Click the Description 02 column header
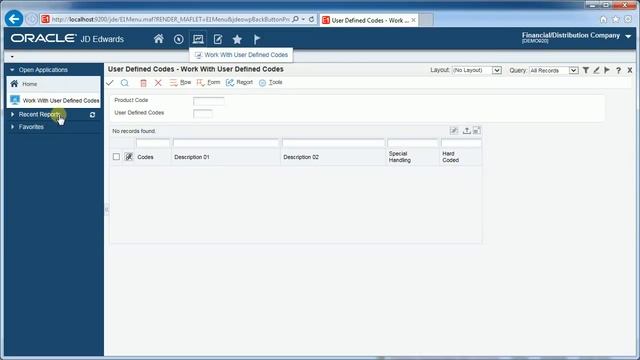 301,157
